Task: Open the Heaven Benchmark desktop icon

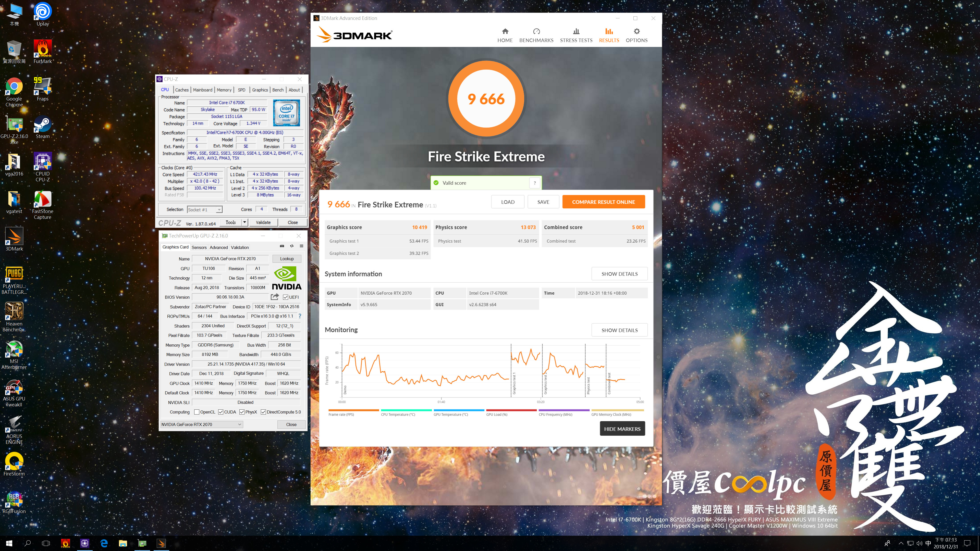Action: point(14,317)
